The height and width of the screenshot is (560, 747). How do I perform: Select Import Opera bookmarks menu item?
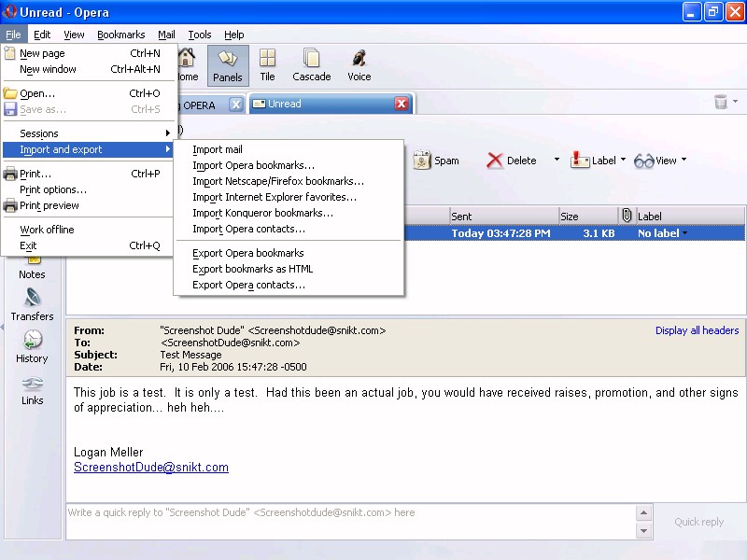point(253,165)
